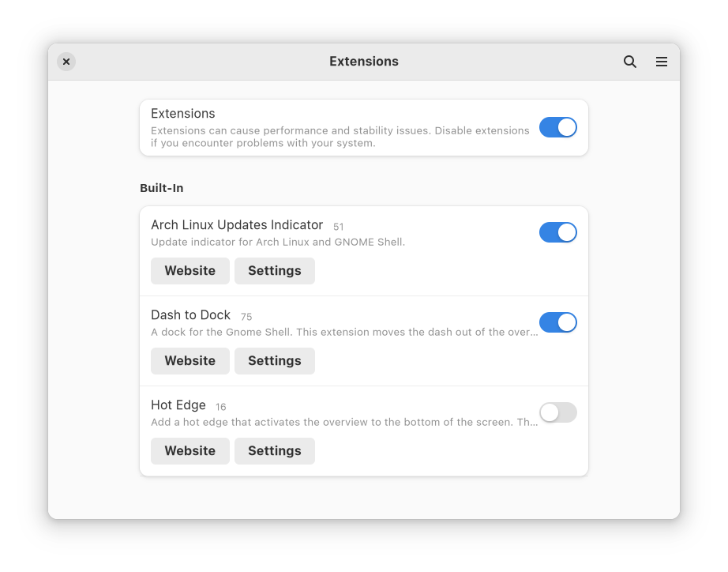Click the Built-In section header
The height and width of the screenshot is (572, 728).
[160, 188]
